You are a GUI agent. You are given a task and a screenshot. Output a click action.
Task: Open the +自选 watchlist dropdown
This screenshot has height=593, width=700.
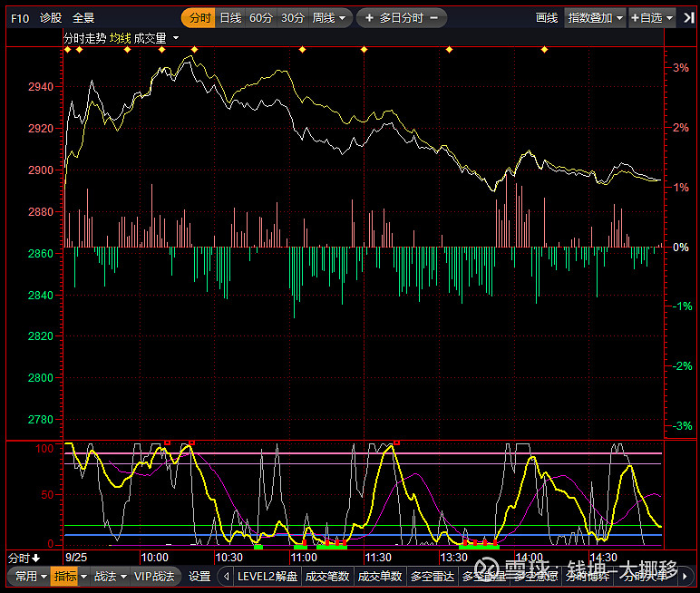652,18
